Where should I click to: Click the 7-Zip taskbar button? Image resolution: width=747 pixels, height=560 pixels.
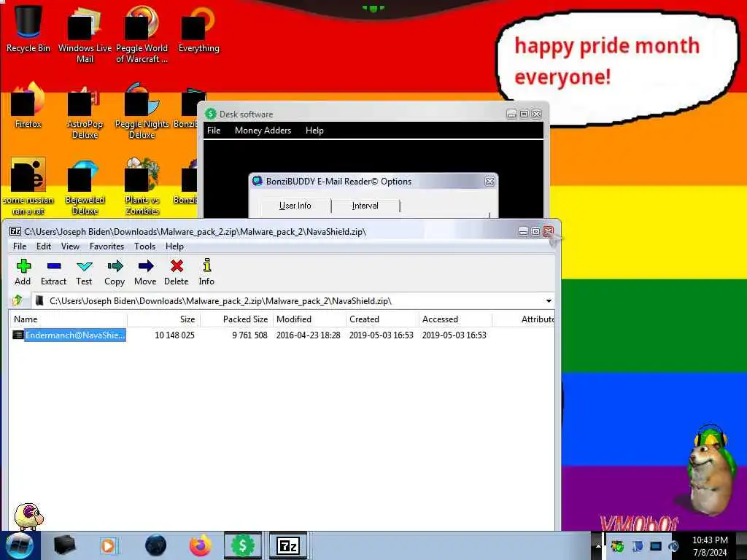288,545
